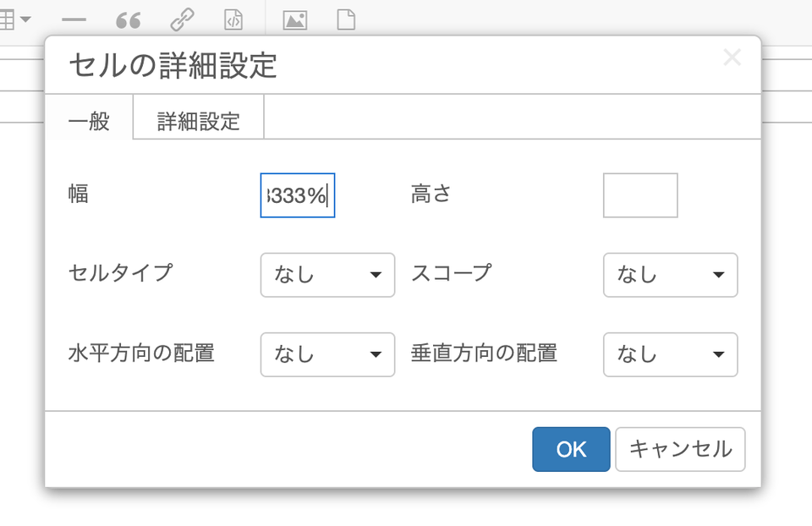This screenshot has width=812, height=526.
Task: Click the 水平方向の配置 label
Action: point(141,353)
